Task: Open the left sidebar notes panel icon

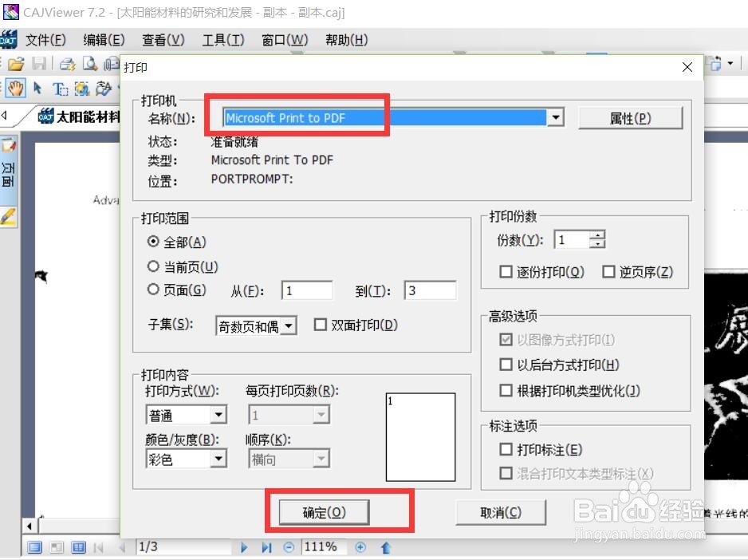Action: click(9, 144)
